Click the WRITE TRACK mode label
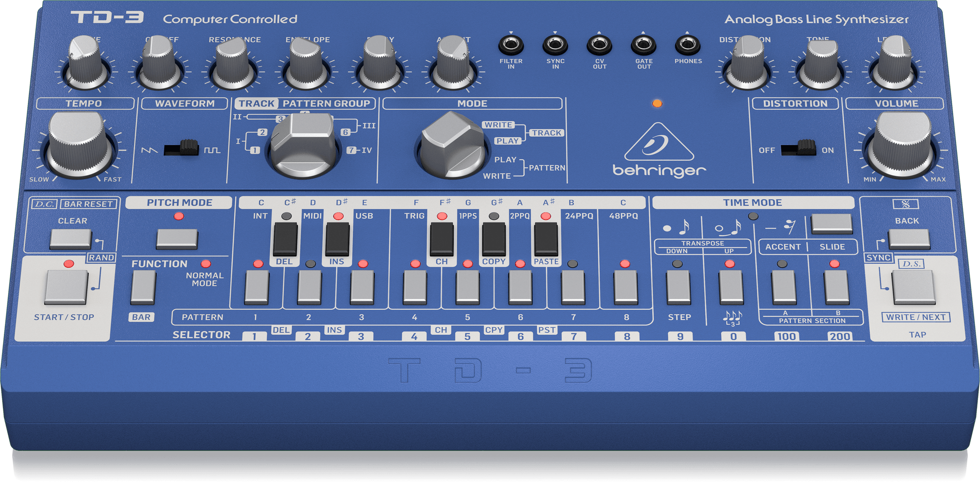The image size is (980, 482). click(x=498, y=125)
